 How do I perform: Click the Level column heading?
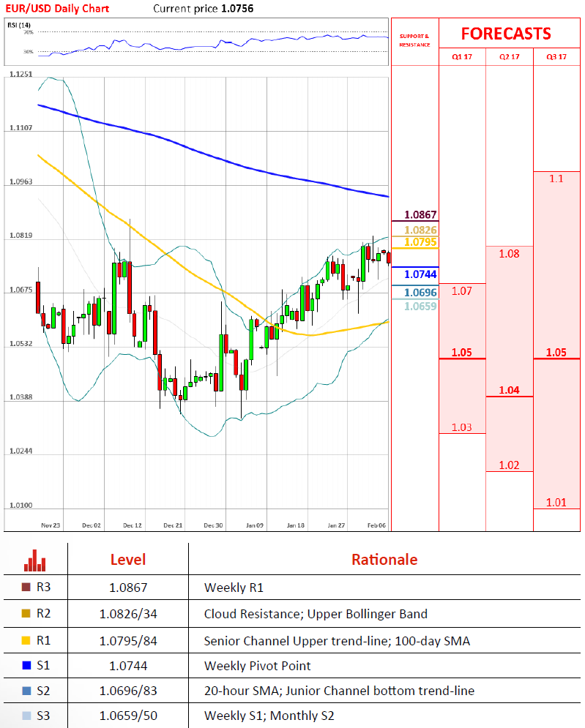pyautogui.click(x=128, y=560)
